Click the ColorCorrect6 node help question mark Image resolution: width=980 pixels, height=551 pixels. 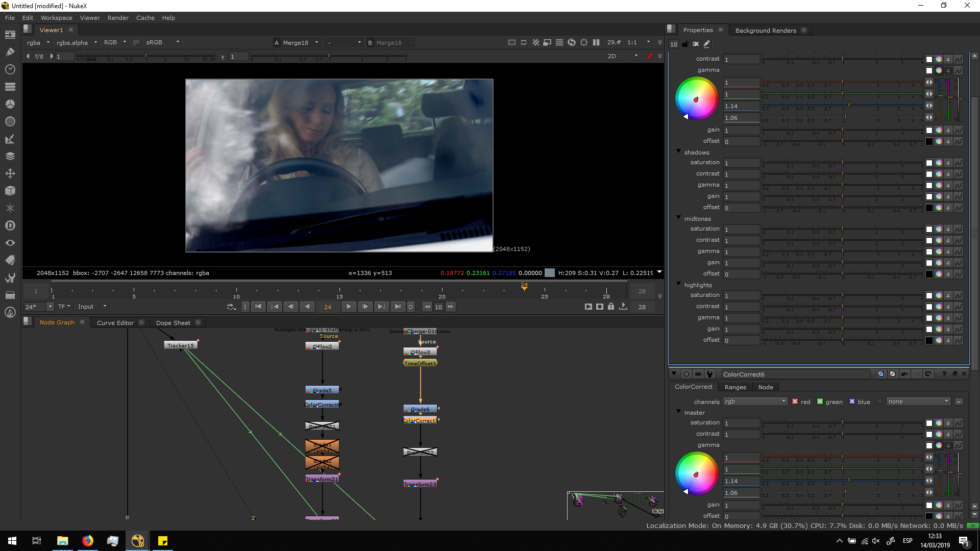(x=944, y=374)
